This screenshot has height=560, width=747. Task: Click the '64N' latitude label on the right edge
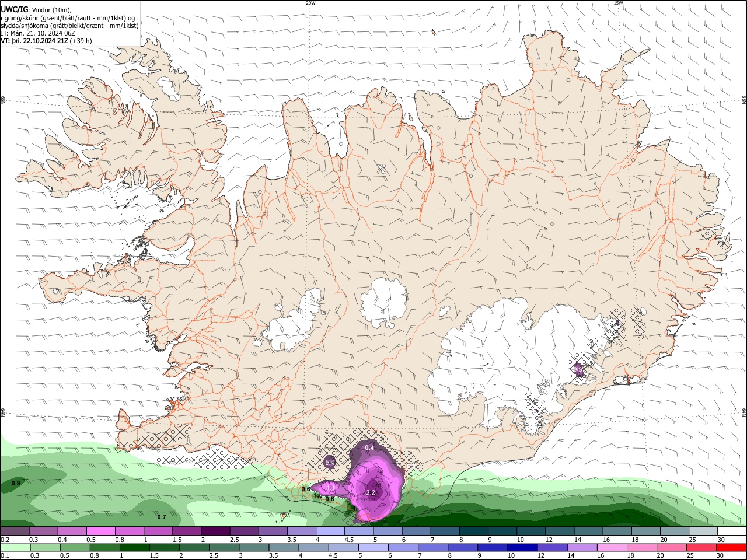(744, 412)
